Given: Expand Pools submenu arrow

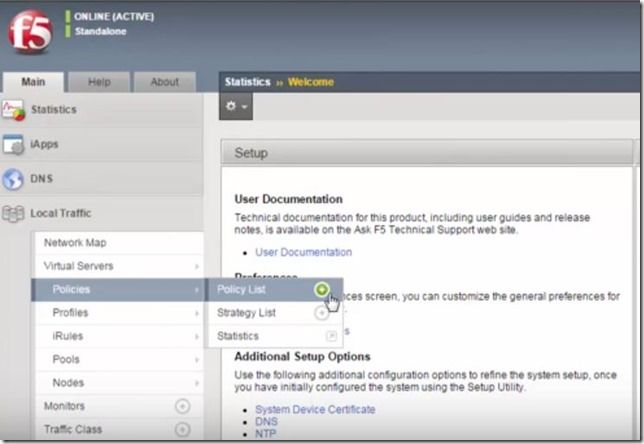Looking at the screenshot, I should click(x=197, y=360).
